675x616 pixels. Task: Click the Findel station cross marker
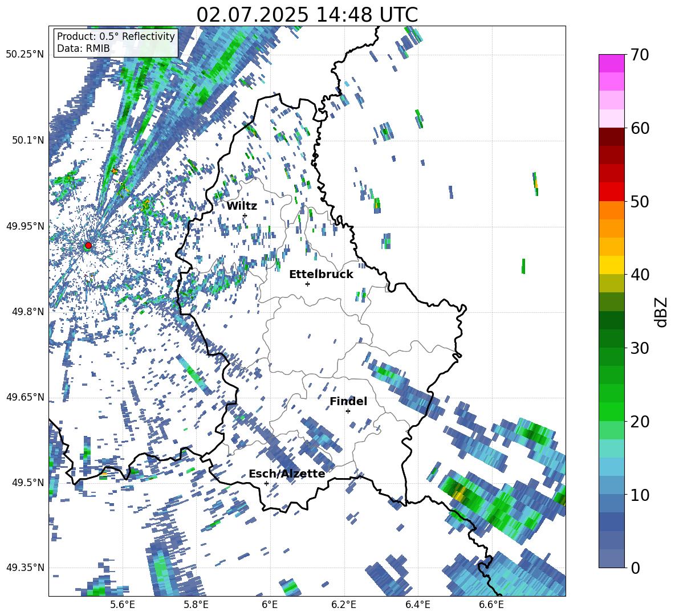(x=348, y=411)
